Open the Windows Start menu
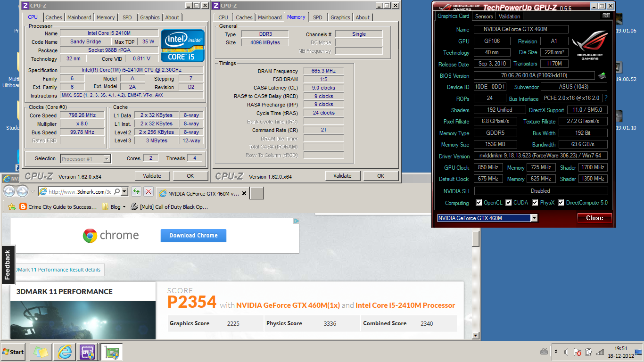 tap(13, 352)
